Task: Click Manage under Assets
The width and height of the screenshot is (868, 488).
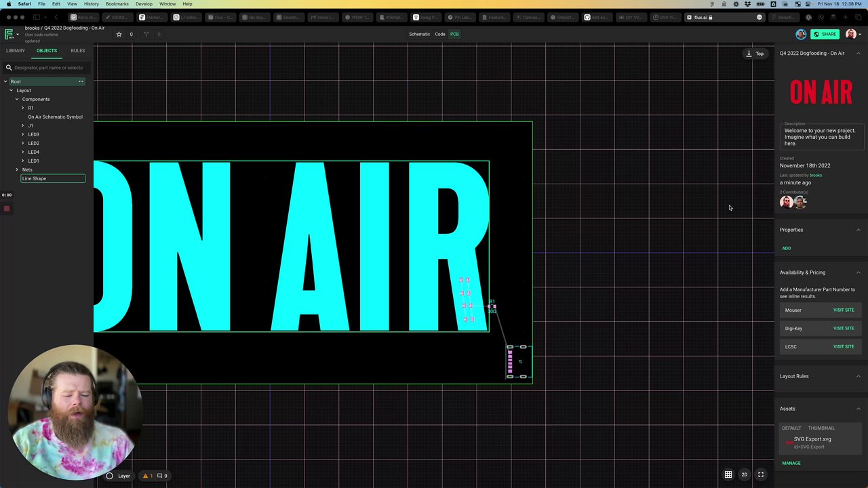Action: (x=791, y=464)
